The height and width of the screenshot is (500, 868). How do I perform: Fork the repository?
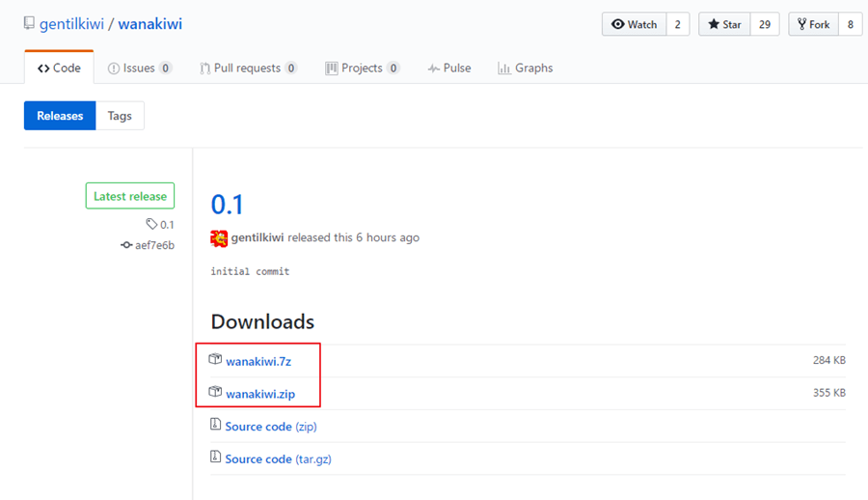click(x=814, y=24)
